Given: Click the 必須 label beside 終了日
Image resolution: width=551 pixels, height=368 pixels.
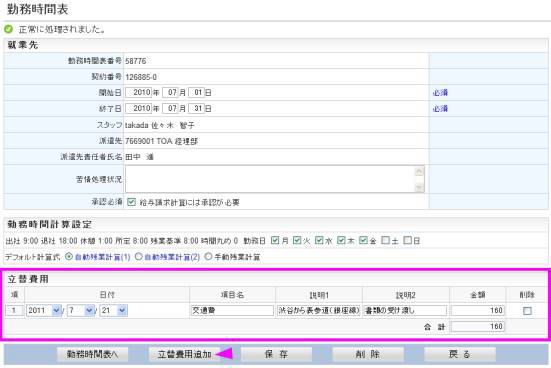Looking at the screenshot, I should pos(440,109).
